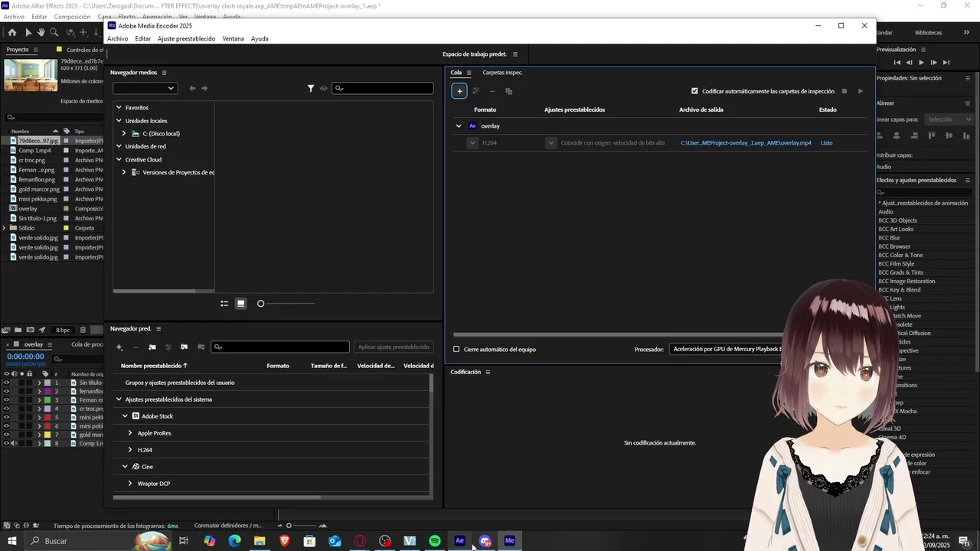
Task: Open the media browser location dropdown
Action: (145, 88)
